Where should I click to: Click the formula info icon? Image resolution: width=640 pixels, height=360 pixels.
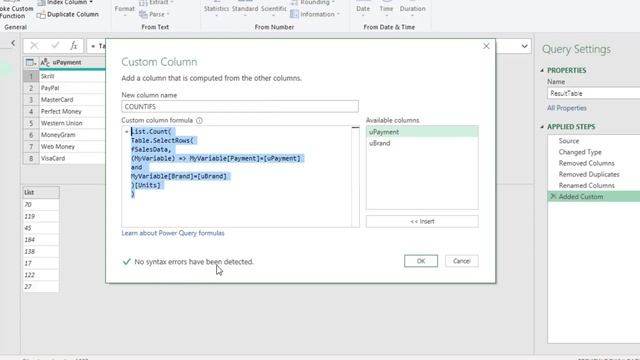(199, 120)
